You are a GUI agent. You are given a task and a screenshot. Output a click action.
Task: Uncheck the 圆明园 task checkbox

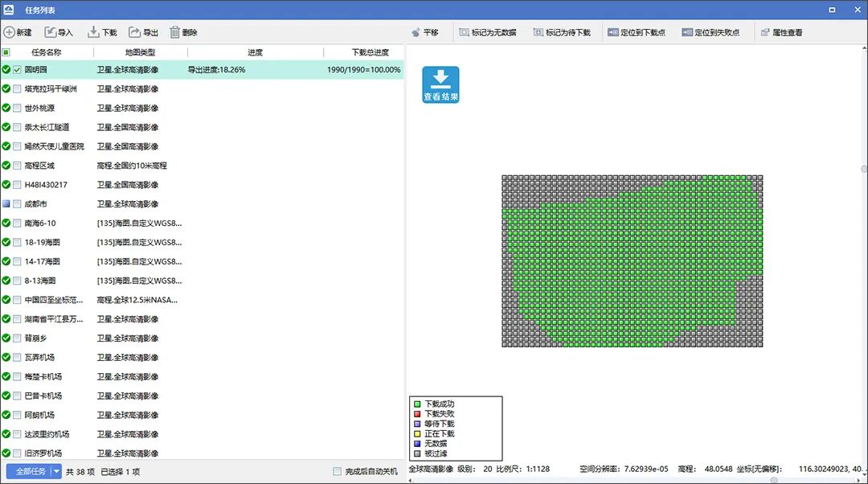(x=17, y=70)
